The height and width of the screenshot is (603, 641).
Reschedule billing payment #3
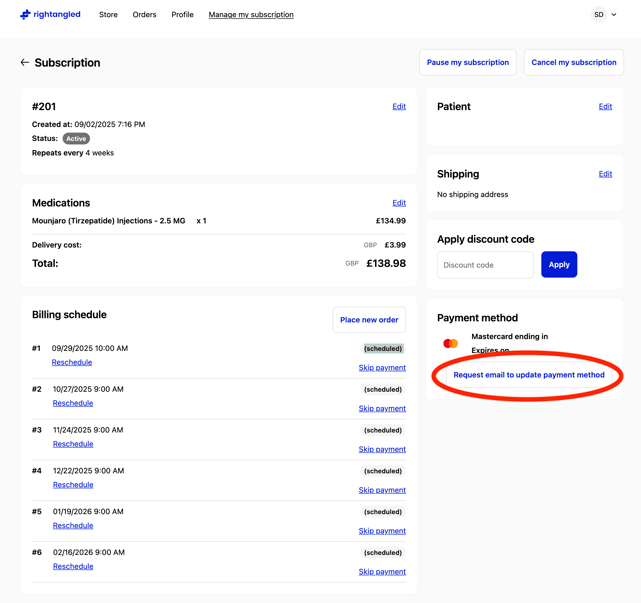tap(73, 444)
